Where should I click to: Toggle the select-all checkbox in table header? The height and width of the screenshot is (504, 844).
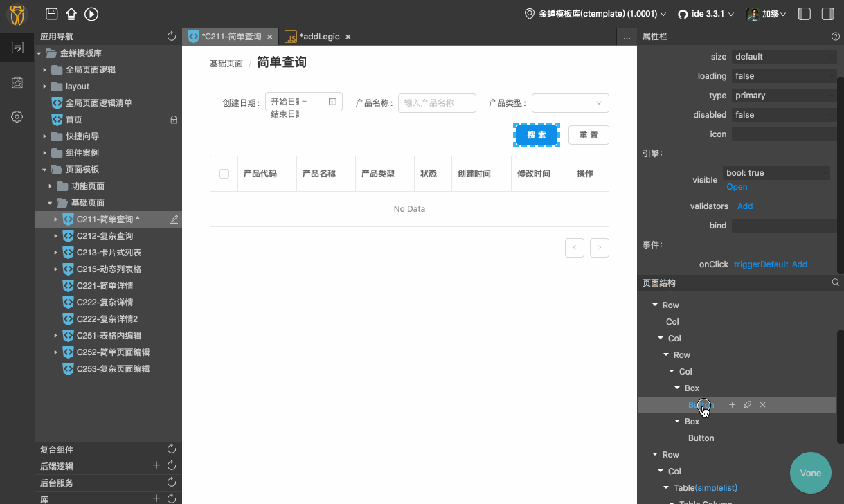224,174
